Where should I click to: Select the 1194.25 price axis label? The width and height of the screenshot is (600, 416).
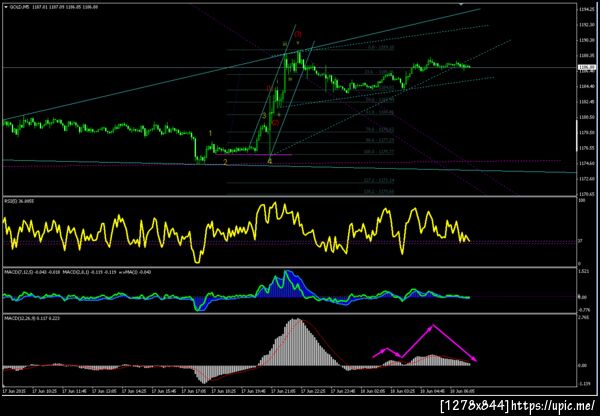[x=587, y=9]
